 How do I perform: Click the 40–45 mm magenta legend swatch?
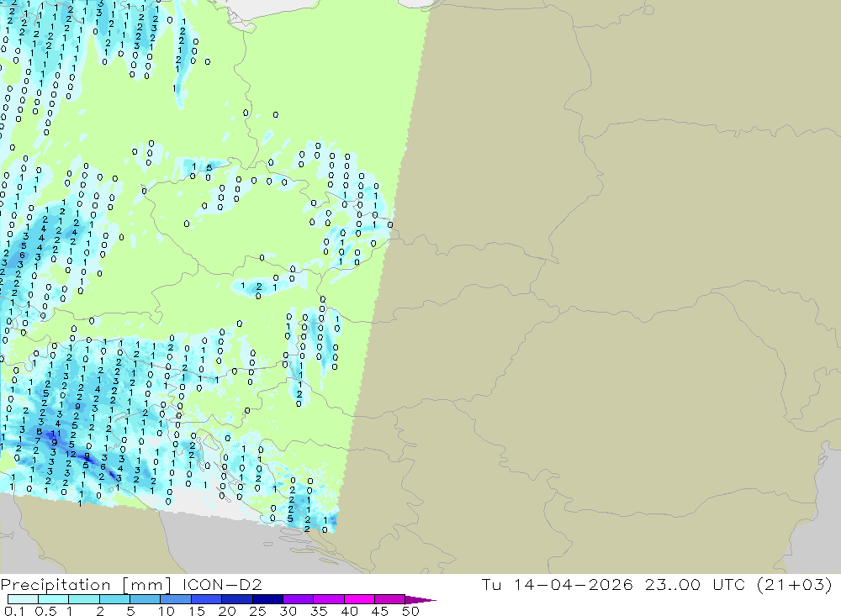359,599
